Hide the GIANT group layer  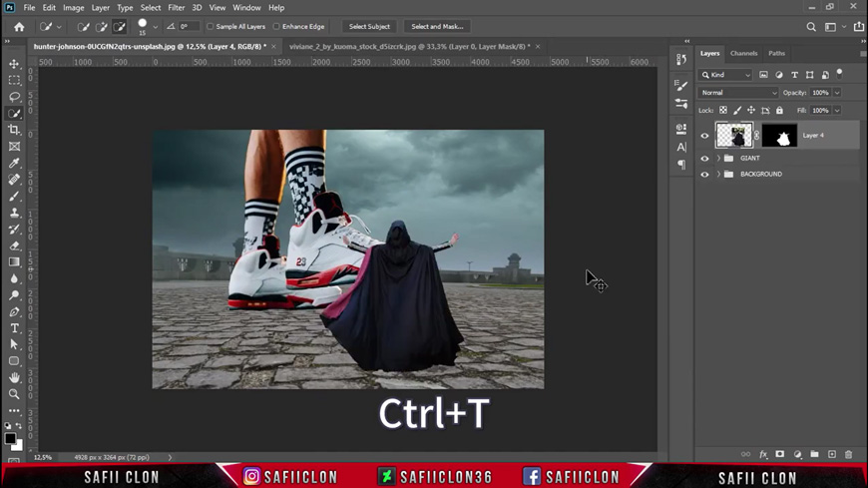pyautogui.click(x=704, y=159)
